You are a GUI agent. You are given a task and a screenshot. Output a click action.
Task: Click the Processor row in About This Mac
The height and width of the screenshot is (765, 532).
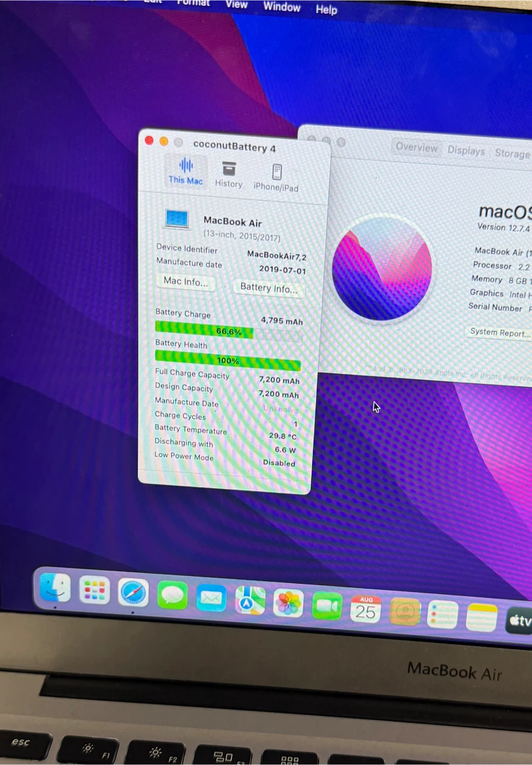coord(501,266)
